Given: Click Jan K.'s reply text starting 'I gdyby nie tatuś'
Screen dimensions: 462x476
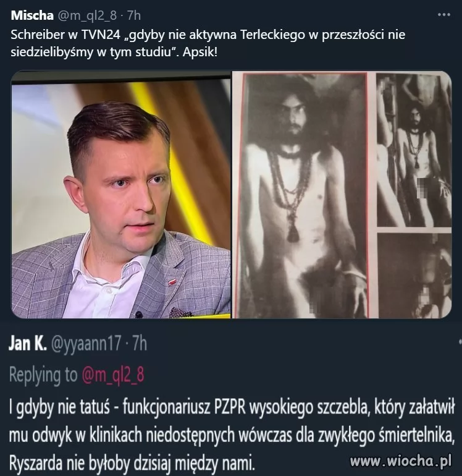Looking at the screenshot, I should click(232, 436).
